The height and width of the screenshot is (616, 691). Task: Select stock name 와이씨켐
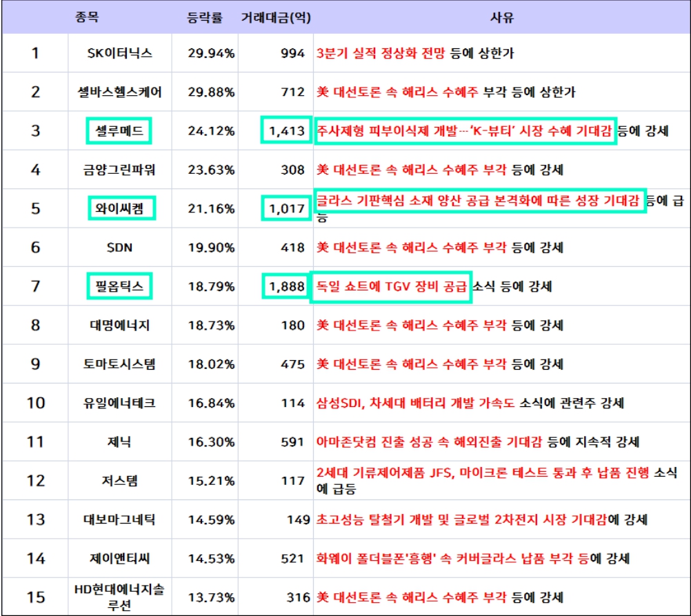tap(120, 208)
